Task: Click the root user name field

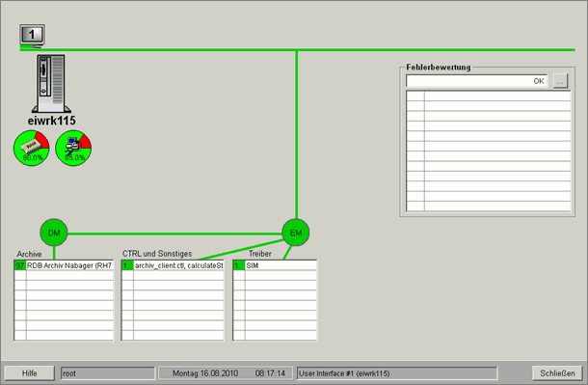Action: [x=108, y=373]
